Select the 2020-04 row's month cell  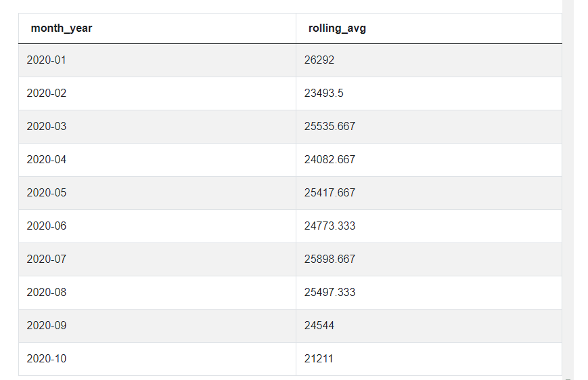tap(47, 159)
